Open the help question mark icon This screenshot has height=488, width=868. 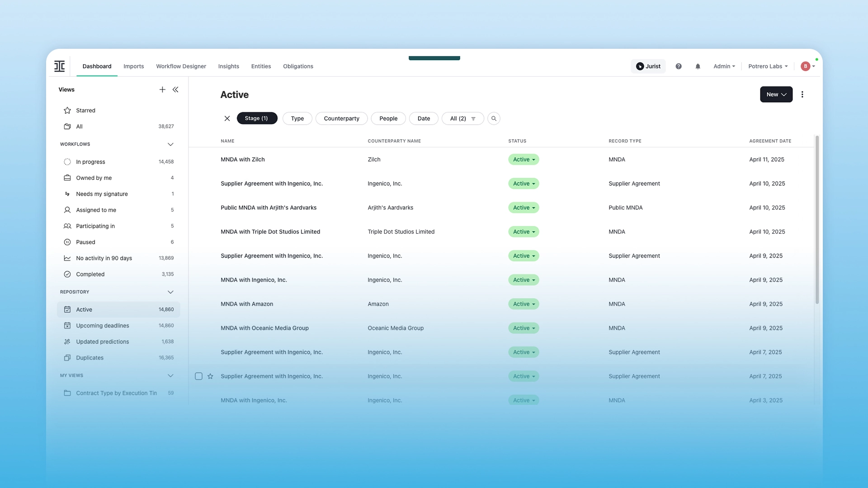point(679,66)
